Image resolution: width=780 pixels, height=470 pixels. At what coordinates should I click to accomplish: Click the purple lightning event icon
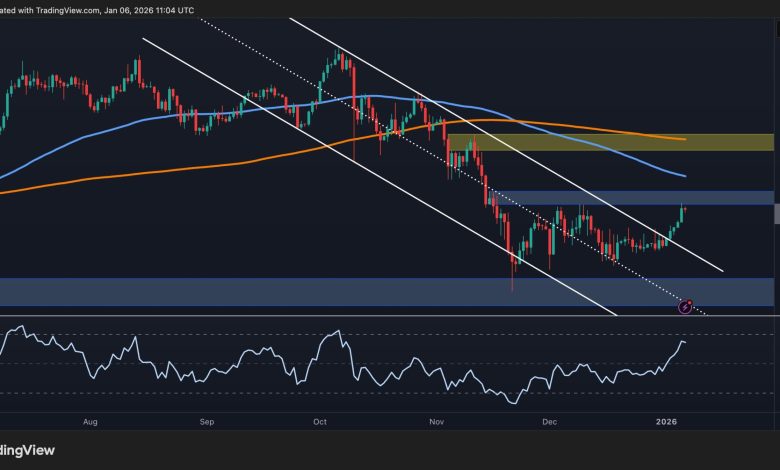pyautogui.click(x=685, y=306)
